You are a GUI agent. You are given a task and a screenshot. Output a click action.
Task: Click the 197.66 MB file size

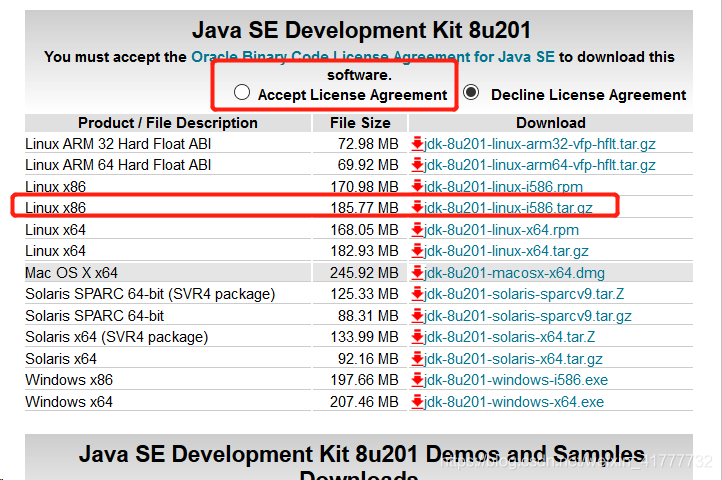(x=364, y=380)
